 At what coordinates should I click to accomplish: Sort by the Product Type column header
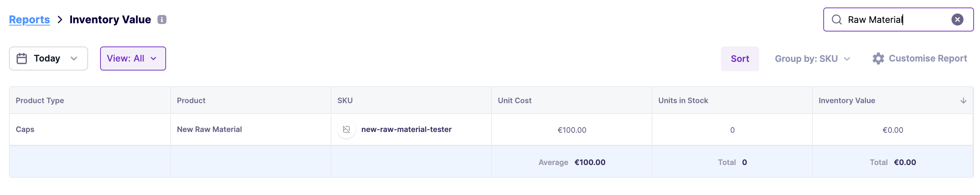(x=40, y=100)
